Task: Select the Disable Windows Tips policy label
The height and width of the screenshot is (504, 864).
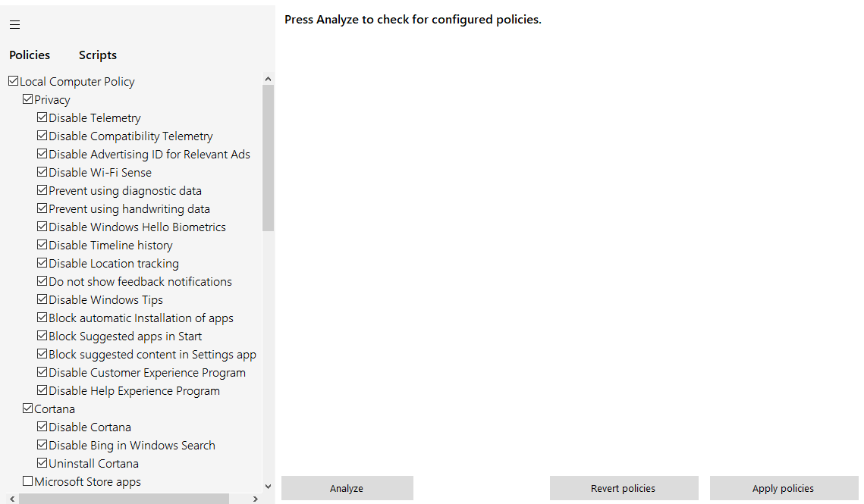Action: (x=105, y=299)
